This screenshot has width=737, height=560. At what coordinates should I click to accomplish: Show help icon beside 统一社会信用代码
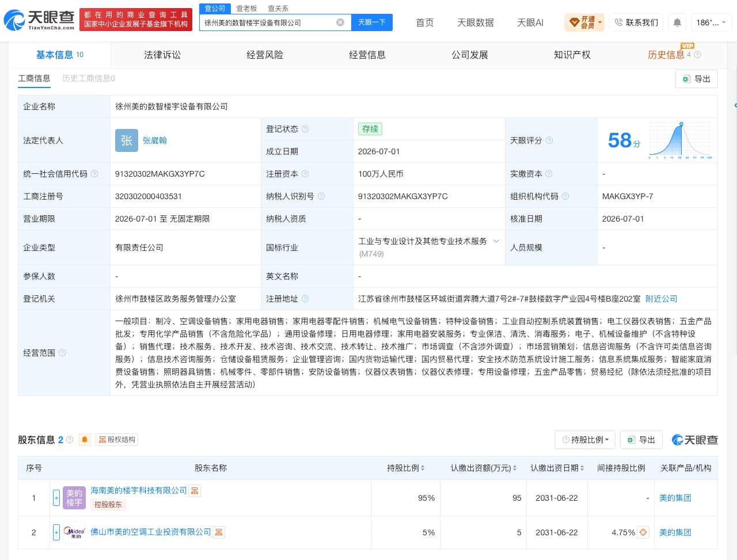point(94,174)
